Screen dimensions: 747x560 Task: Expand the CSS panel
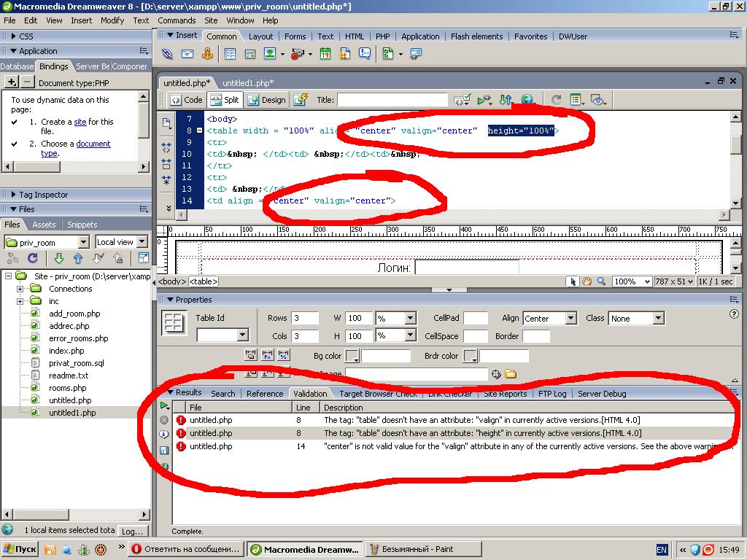coord(14,36)
